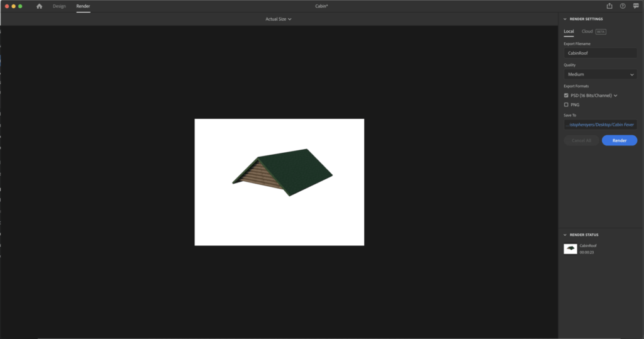Image resolution: width=644 pixels, height=339 pixels.
Task: Click the Cancel All button
Action: tap(581, 140)
